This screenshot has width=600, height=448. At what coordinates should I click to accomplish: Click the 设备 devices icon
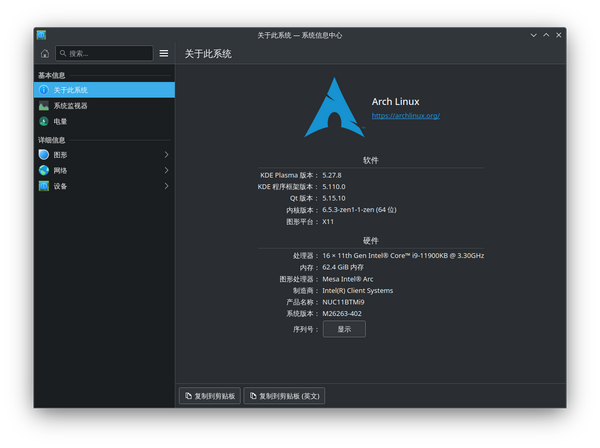44,186
